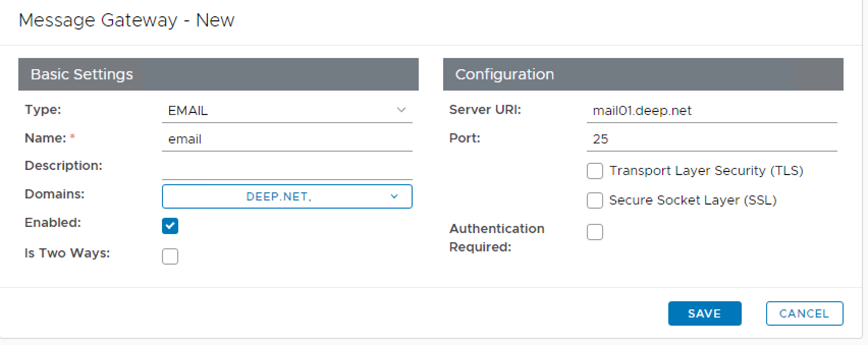
Task: Click the Name input field containing email
Action: pos(286,139)
